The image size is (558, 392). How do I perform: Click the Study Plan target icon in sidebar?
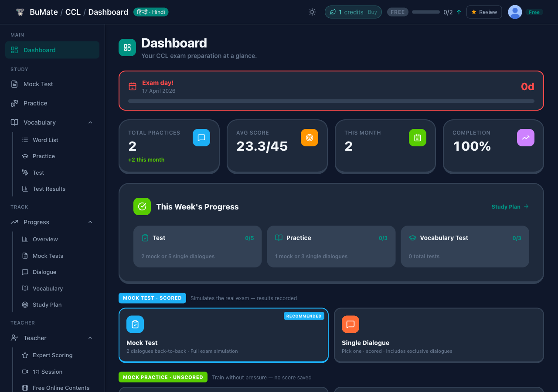point(25,304)
